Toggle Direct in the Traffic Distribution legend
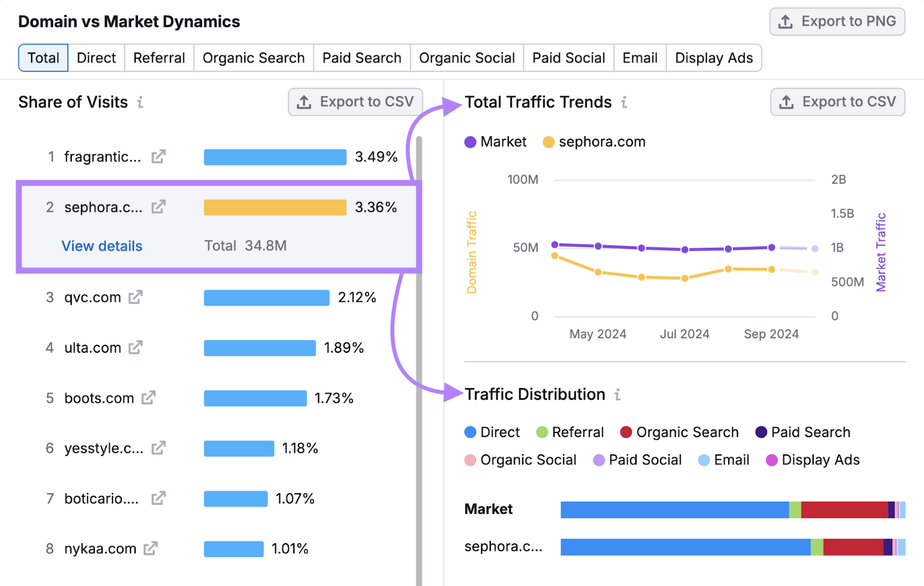Viewport: 924px width, 586px height. pos(491,432)
